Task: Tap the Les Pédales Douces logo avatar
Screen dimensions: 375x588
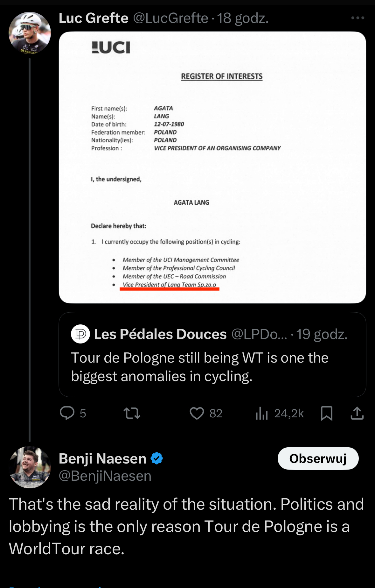Action: [80, 334]
